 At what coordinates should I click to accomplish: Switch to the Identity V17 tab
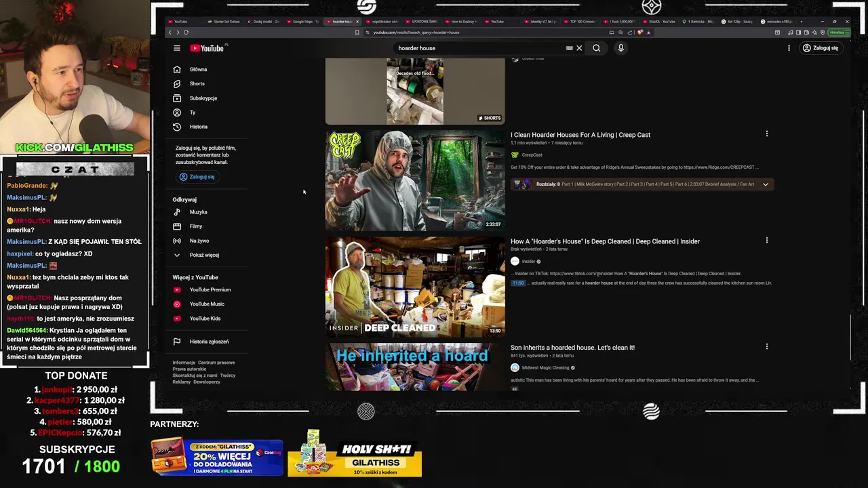pos(542,22)
